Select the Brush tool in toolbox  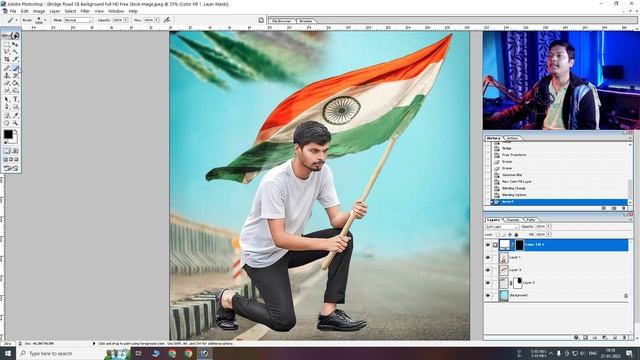pos(15,68)
